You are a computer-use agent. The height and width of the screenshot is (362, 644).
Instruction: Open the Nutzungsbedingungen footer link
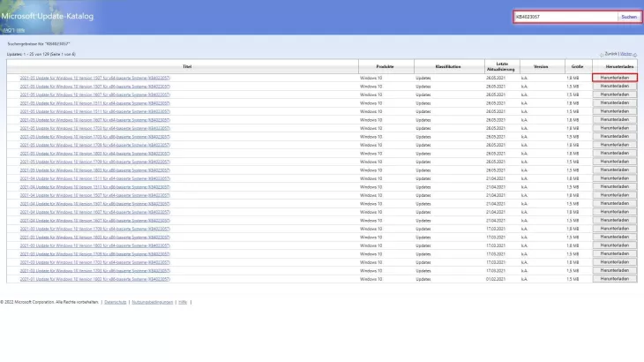point(153,302)
